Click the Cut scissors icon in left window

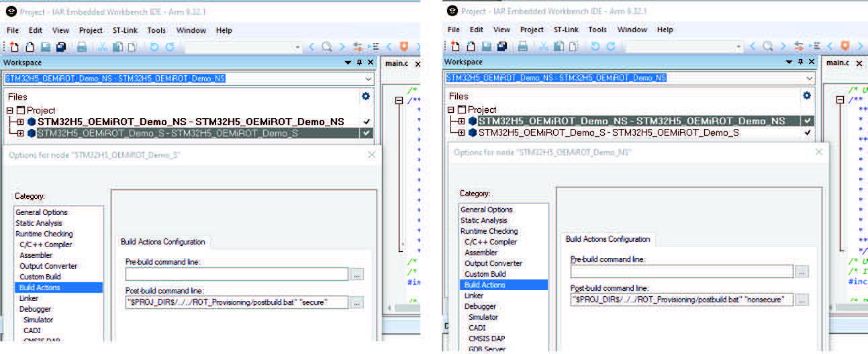tap(103, 47)
